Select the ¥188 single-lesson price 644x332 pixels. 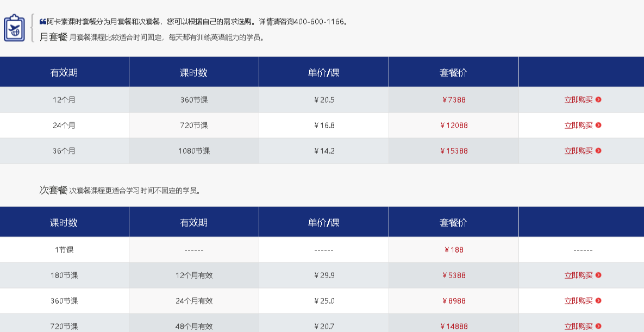[x=454, y=250]
